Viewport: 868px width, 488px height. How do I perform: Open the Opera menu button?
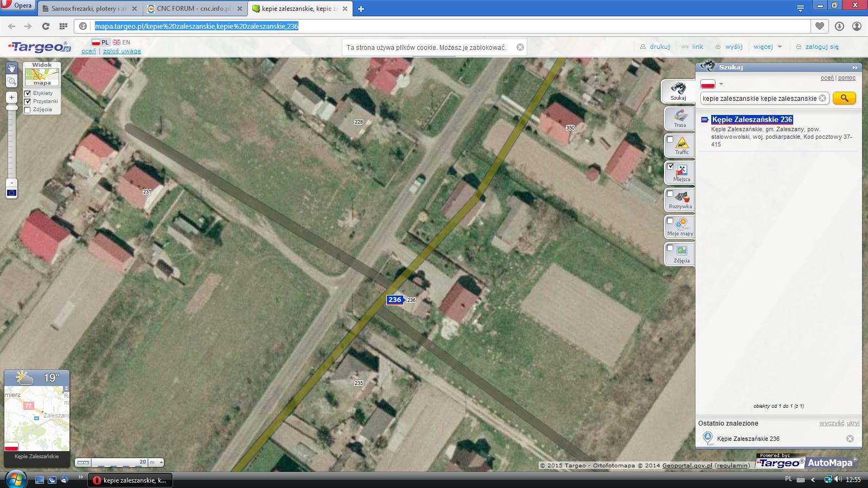pyautogui.click(x=18, y=5)
